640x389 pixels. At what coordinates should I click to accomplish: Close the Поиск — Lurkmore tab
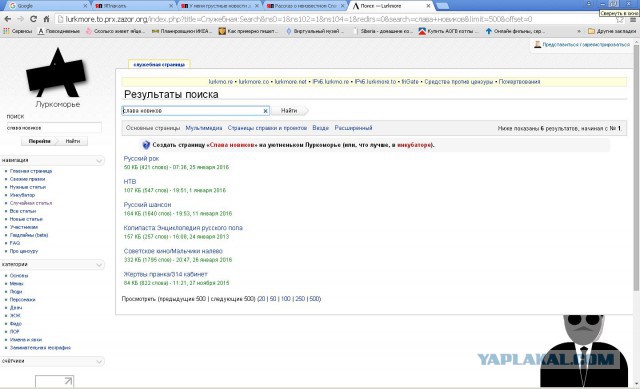(428, 6)
